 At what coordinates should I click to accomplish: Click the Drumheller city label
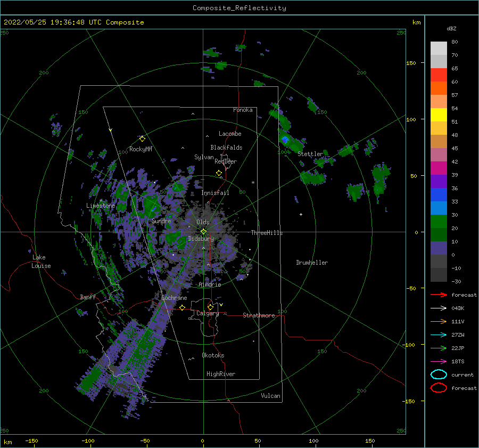[x=312, y=263]
